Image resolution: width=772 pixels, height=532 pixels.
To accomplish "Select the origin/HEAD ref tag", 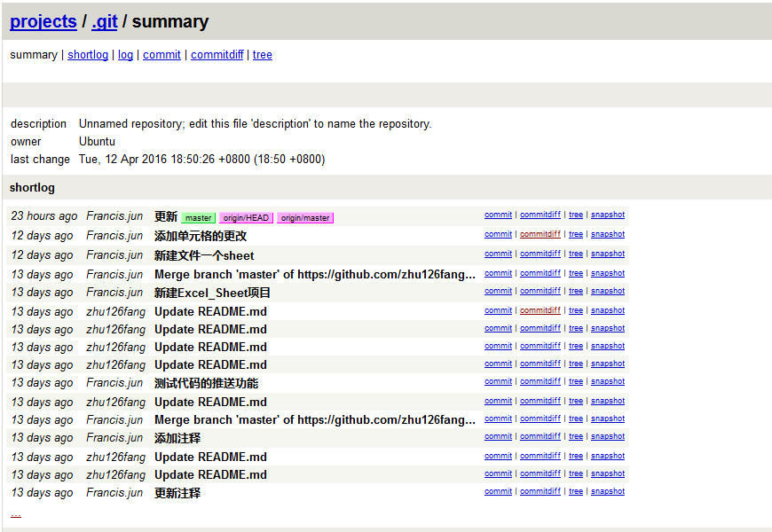I will (246, 218).
